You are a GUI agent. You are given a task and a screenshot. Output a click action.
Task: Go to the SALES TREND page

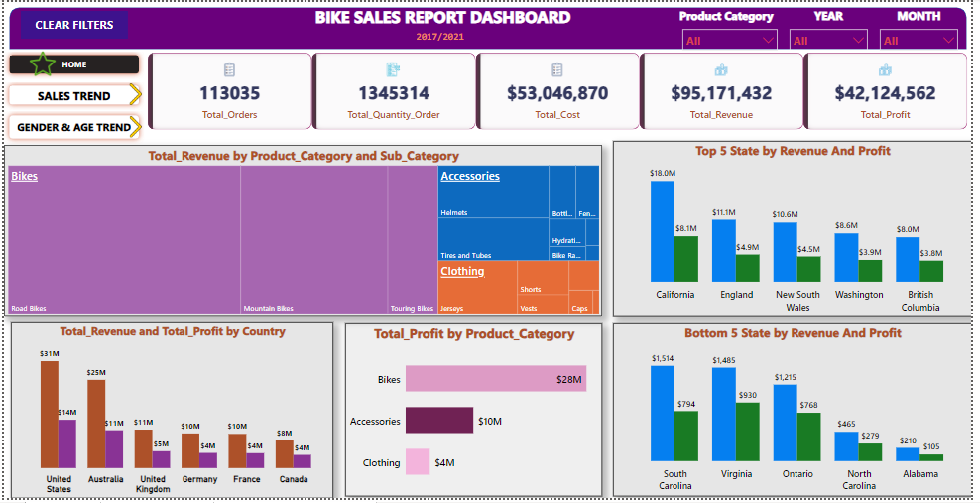point(73,96)
